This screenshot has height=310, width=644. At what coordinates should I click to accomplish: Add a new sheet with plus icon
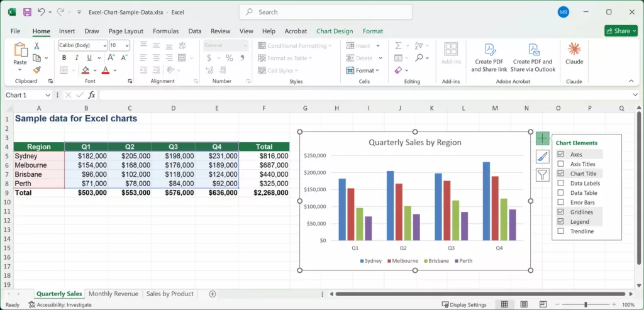[x=213, y=294]
